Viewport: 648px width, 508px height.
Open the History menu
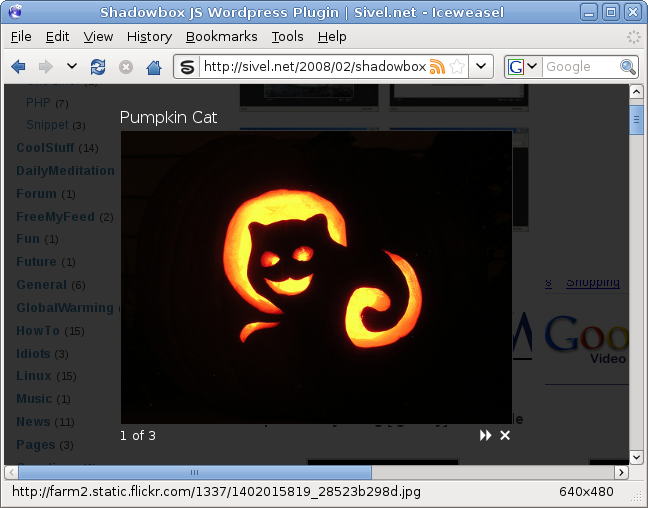(149, 36)
